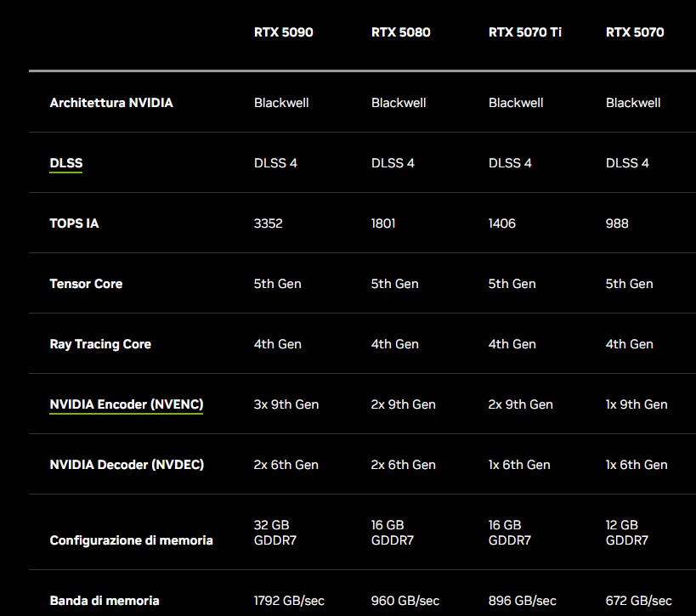The width and height of the screenshot is (696, 616).
Task: Click the Architettura NVIDIA row label
Action: [111, 103]
